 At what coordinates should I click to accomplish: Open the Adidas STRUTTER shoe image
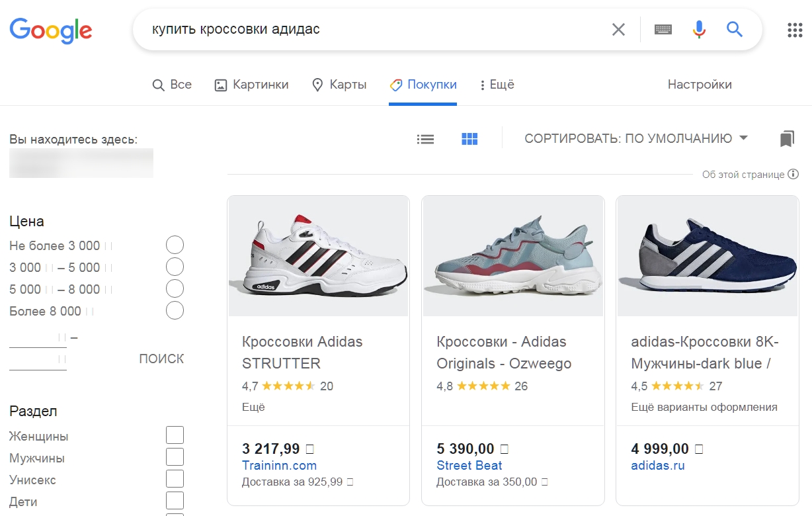(x=318, y=256)
